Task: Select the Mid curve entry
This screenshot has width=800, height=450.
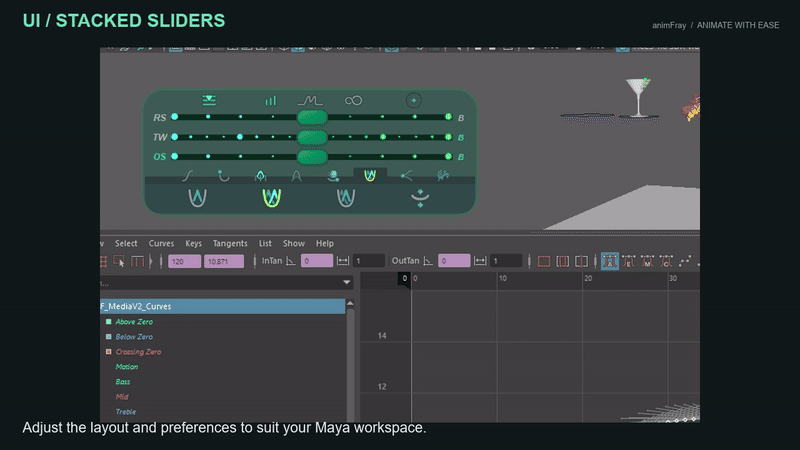Action: coord(122,396)
